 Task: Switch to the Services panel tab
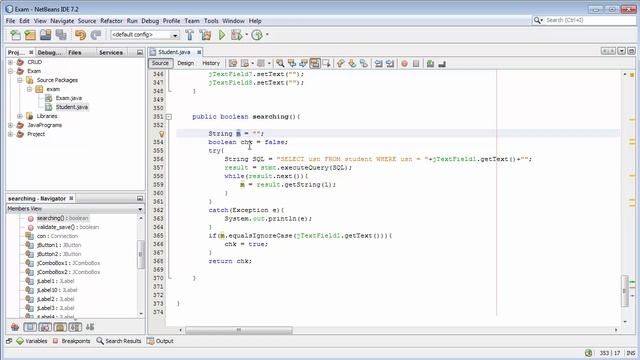coord(111,53)
